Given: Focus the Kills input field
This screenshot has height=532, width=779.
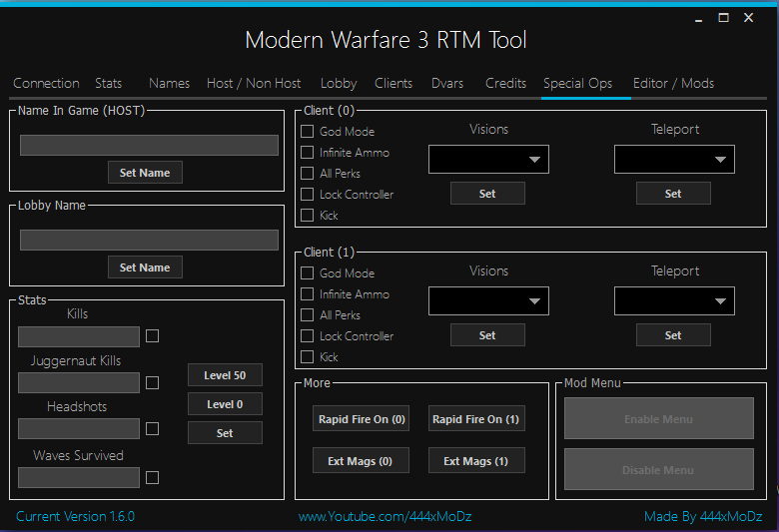Looking at the screenshot, I should (79, 336).
